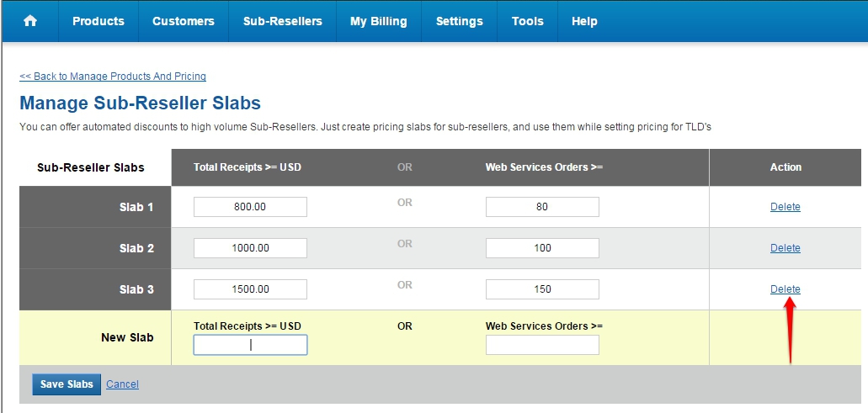This screenshot has width=868, height=413.
Task: Open the My Billing menu
Action: click(x=379, y=21)
